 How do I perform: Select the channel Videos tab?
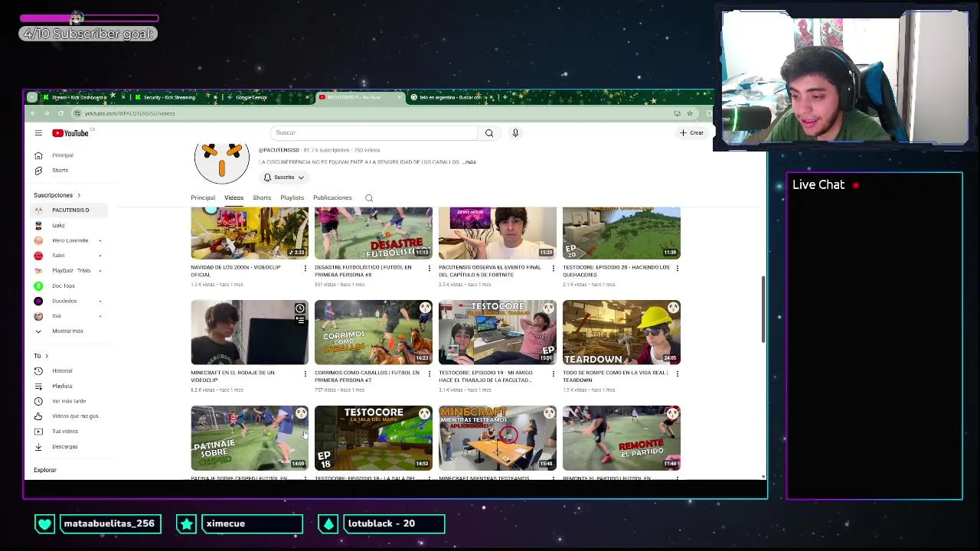(x=234, y=197)
